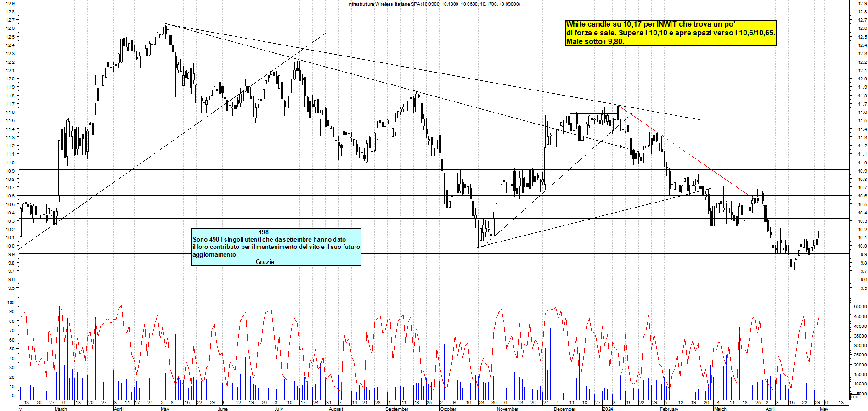Click the 'February' month label
This screenshot has width=868, height=411.
tap(669, 409)
